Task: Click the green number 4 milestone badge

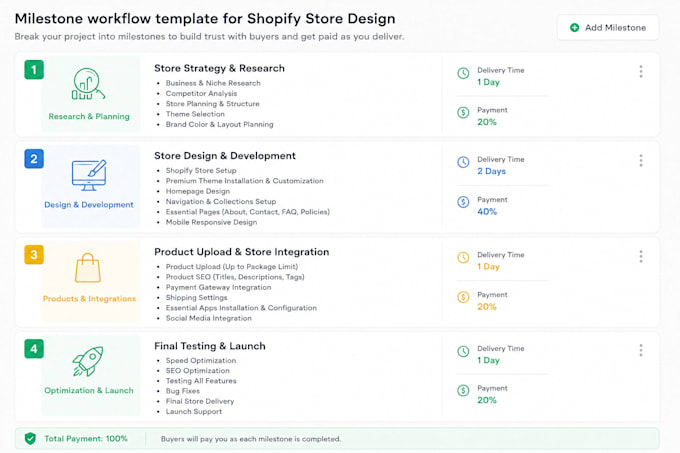Action: tap(34, 349)
